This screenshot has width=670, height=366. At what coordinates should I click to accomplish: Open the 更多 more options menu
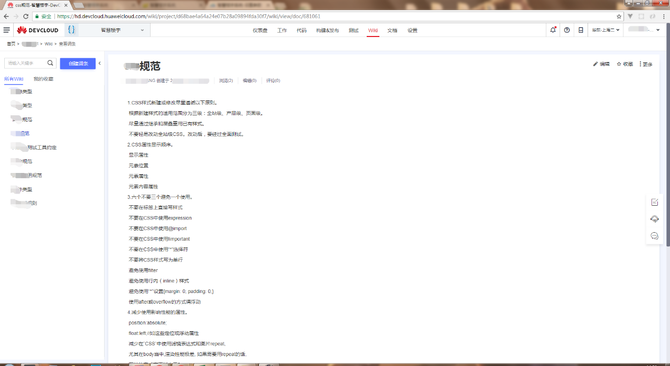click(x=646, y=64)
